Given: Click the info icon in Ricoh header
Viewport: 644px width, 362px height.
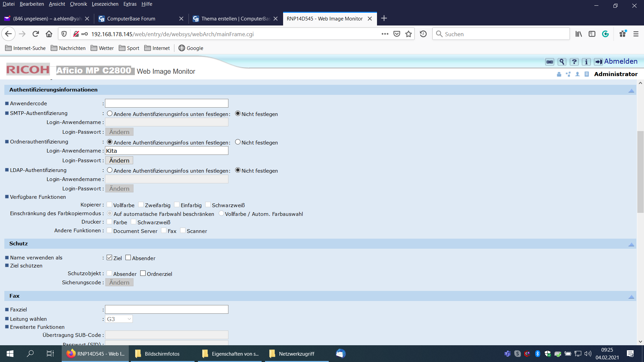Looking at the screenshot, I should tap(586, 62).
